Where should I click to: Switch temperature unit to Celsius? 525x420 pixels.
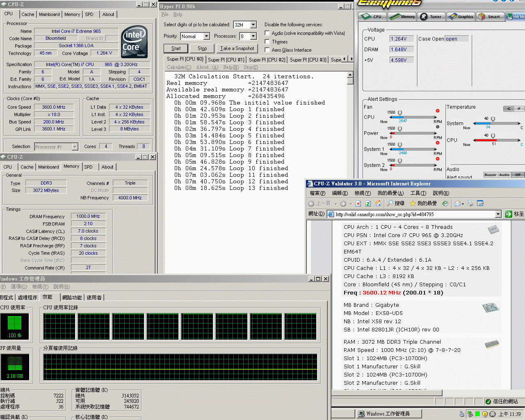pyautogui.click(x=509, y=109)
